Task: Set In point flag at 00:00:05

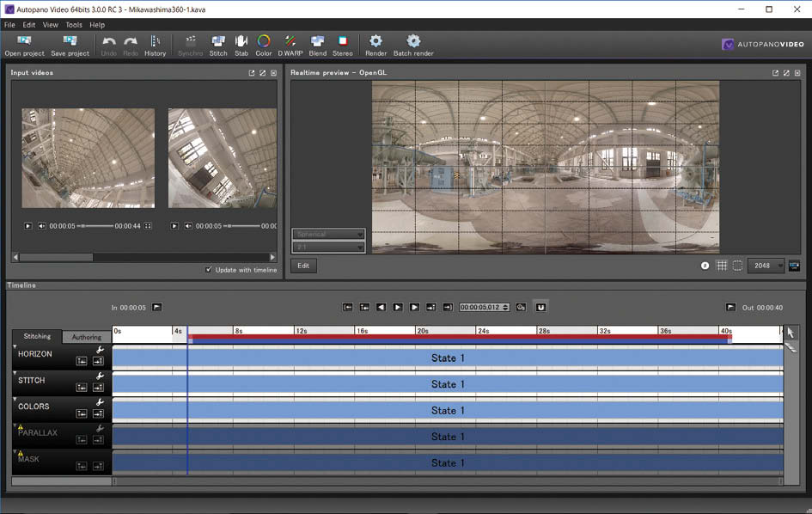Action: click(x=157, y=307)
